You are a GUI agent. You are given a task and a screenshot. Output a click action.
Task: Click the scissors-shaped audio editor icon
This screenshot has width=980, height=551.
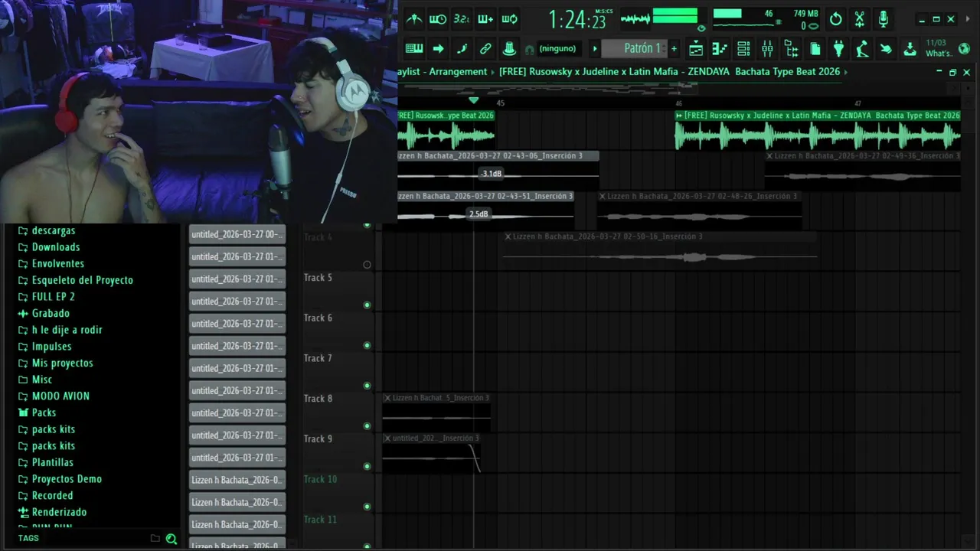[860, 19]
